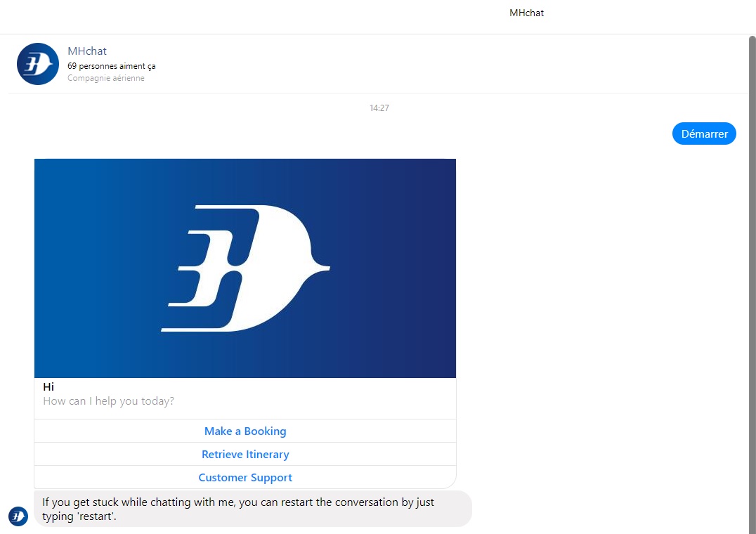
Task: Choose Retrieve Itinerary from the card
Action: (245, 455)
